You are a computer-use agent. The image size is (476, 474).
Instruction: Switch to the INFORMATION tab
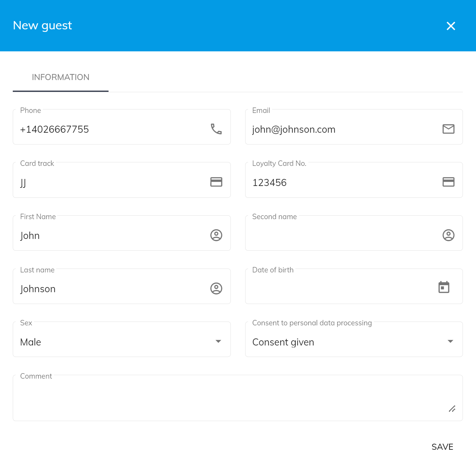pos(61,77)
